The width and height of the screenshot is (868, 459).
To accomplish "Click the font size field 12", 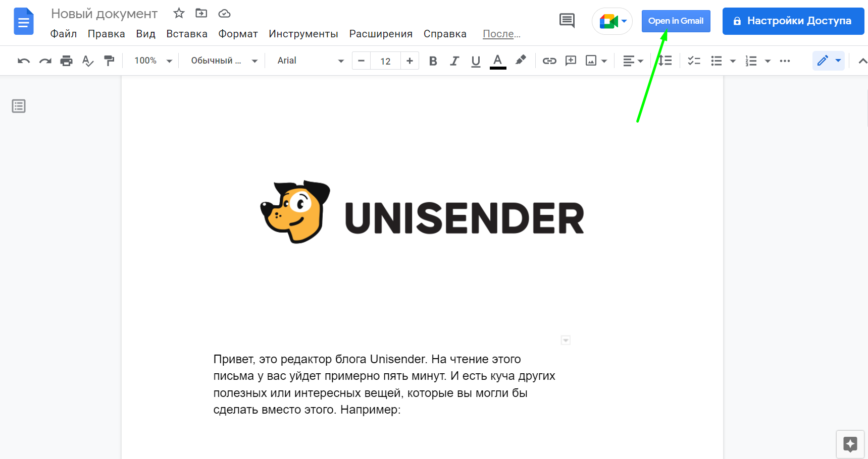I will pyautogui.click(x=385, y=61).
